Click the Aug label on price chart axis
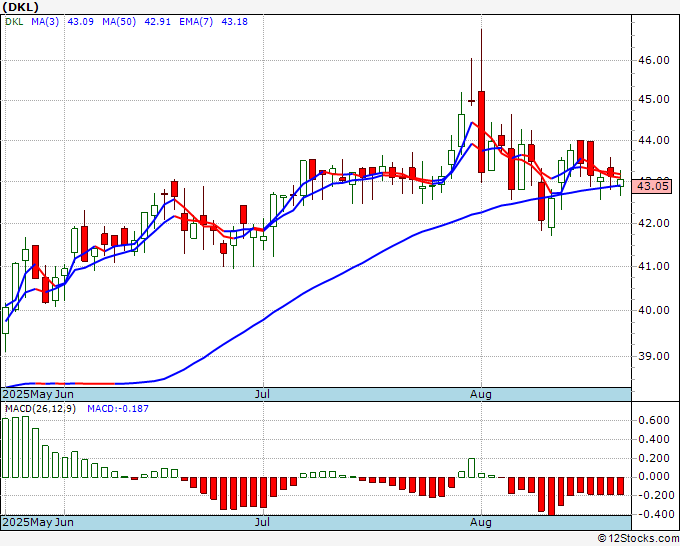Viewport: 680px width, 546px height. coord(481,394)
